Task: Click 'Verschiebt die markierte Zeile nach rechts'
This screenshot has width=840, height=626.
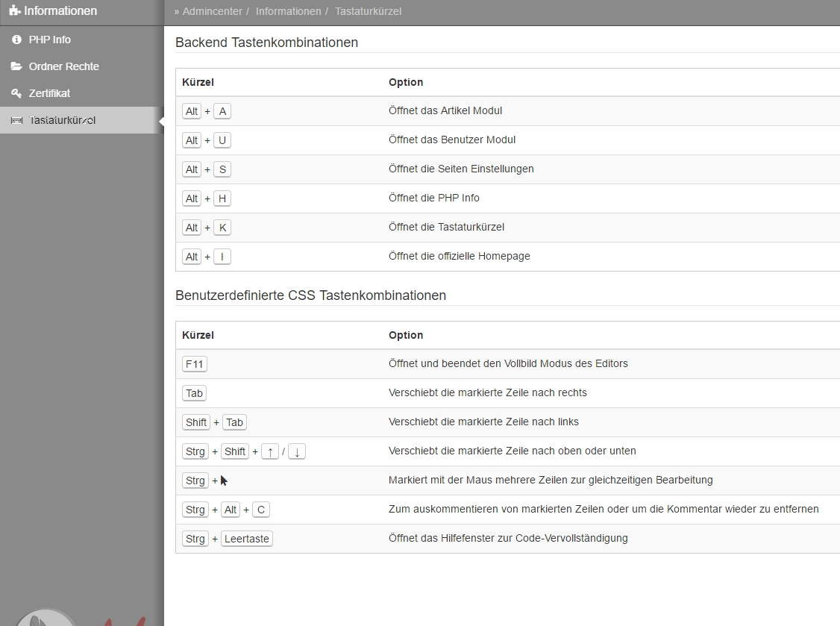Action: [488, 392]
